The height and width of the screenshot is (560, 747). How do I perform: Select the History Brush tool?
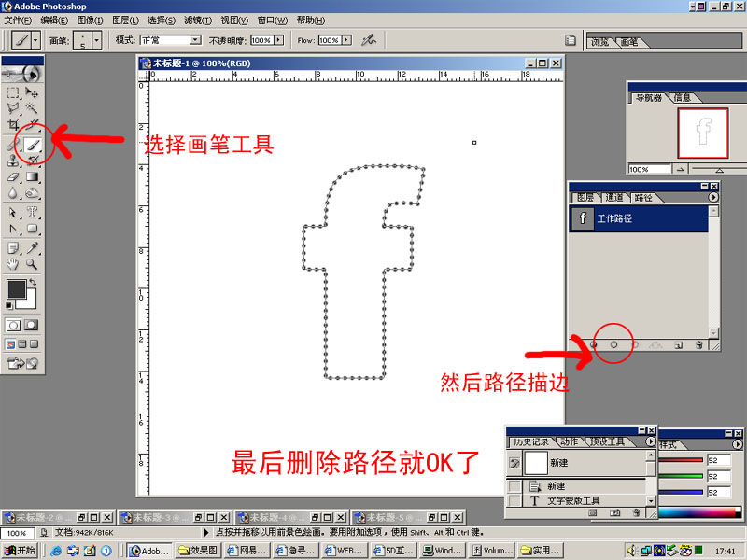pyautogui.click(x=32, y=161)
